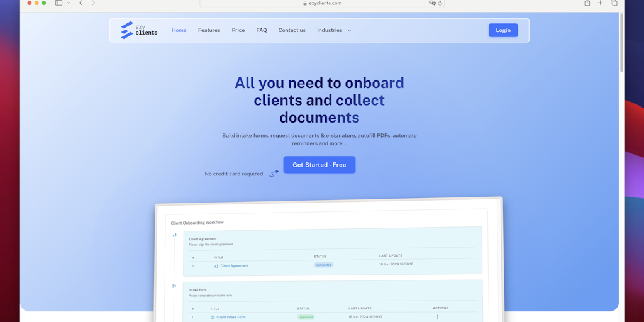
Task: Open the Home nav link
Action: [x=179, y=30]
